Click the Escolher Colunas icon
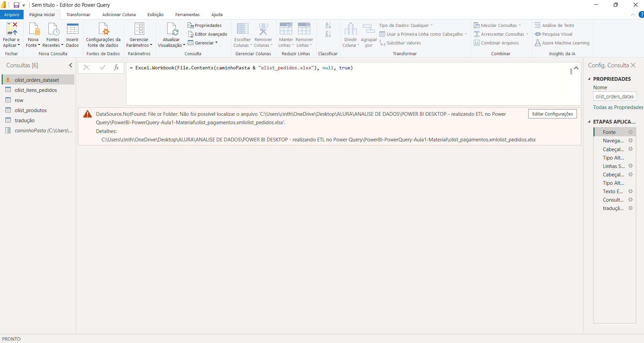This screenshot has width=644, height=343. [242, 29]
